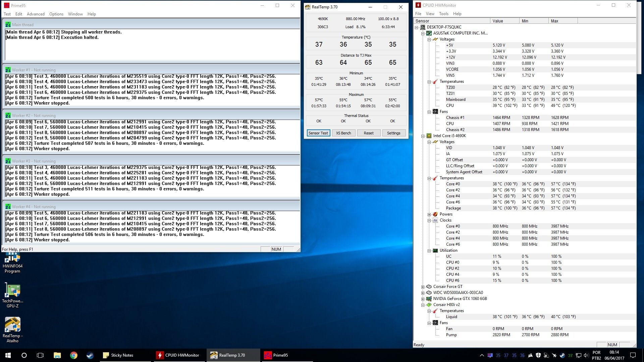Switch to Prime95 taskbar item

coord(287,355)
